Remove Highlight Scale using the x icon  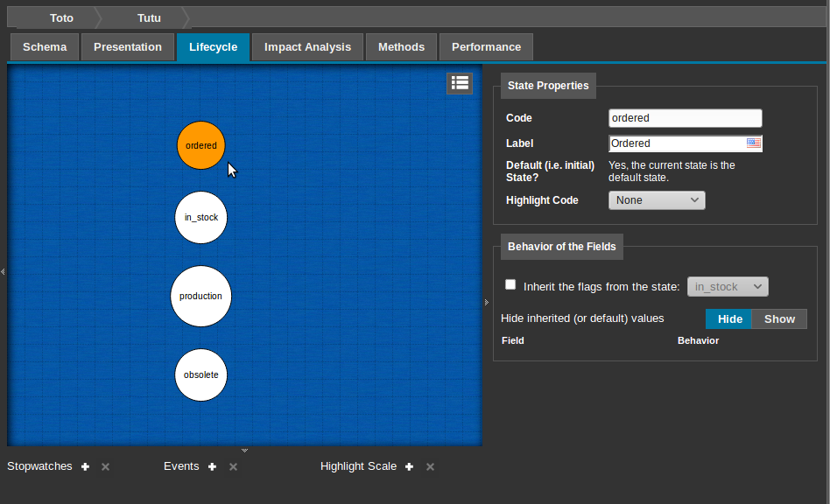pyautogui.click(x=430, y=467)
